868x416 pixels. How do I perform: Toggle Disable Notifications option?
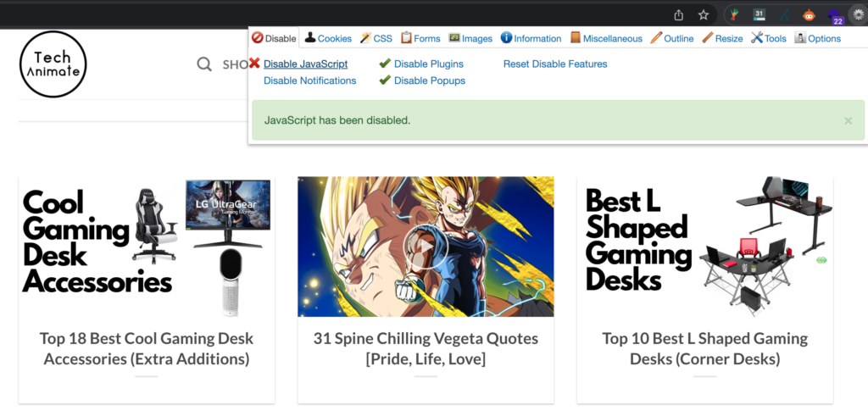(309, 80)
